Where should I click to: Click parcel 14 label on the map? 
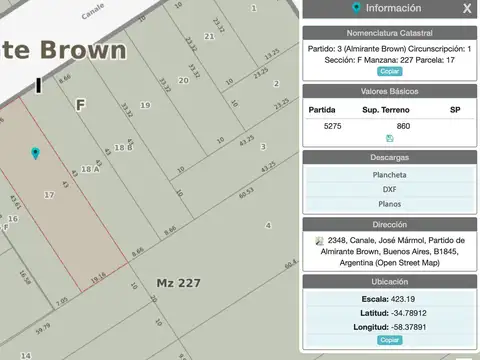coord(26,356)
